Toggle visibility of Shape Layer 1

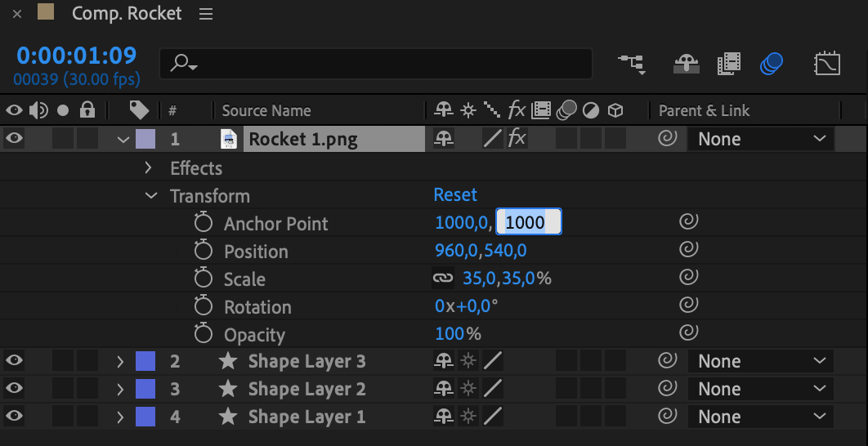[x=15, y=417]
